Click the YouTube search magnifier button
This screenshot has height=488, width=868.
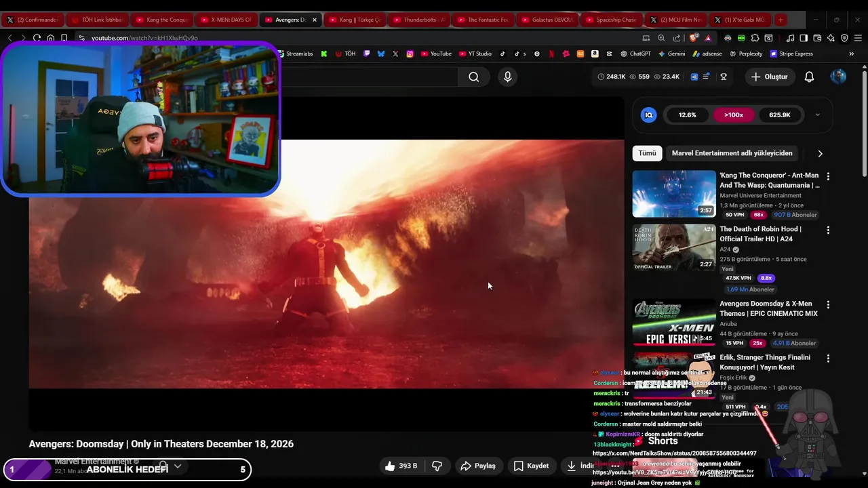pos(473,77)
